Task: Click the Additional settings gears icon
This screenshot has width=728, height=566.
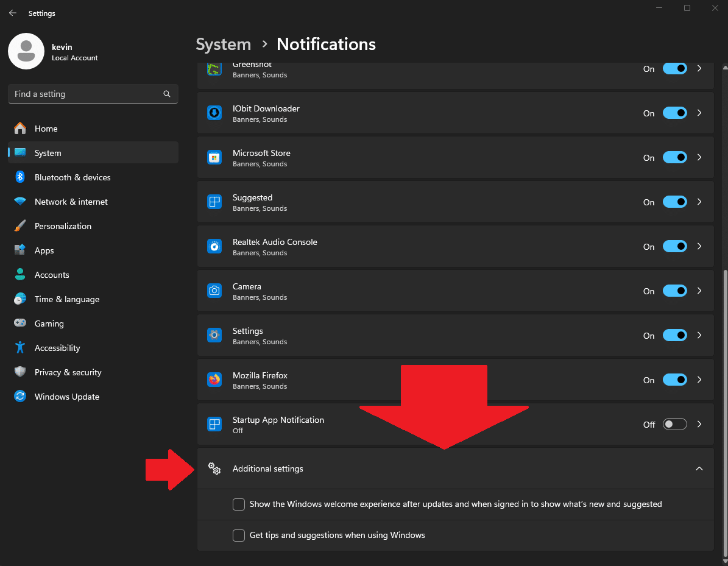Action: (x=214, y=469)
